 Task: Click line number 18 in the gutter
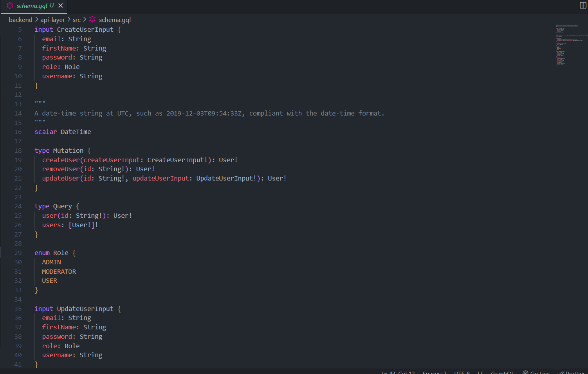pyautogui.click(x=18, y=150)
